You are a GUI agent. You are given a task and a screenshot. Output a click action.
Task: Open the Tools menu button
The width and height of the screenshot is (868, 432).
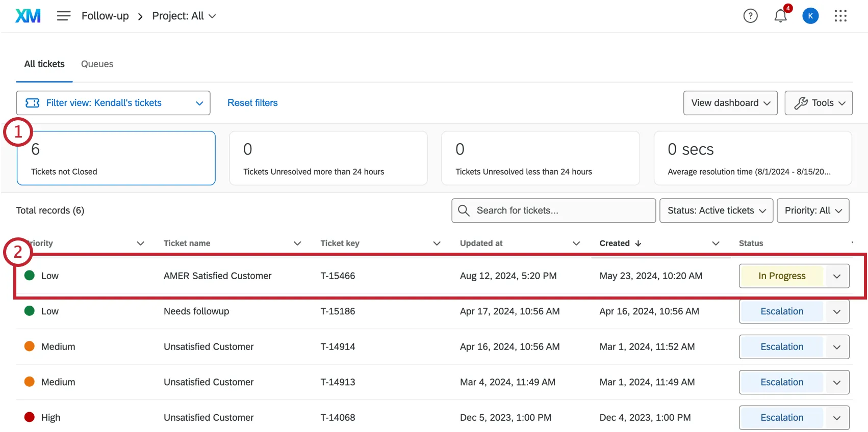[818, 103]
